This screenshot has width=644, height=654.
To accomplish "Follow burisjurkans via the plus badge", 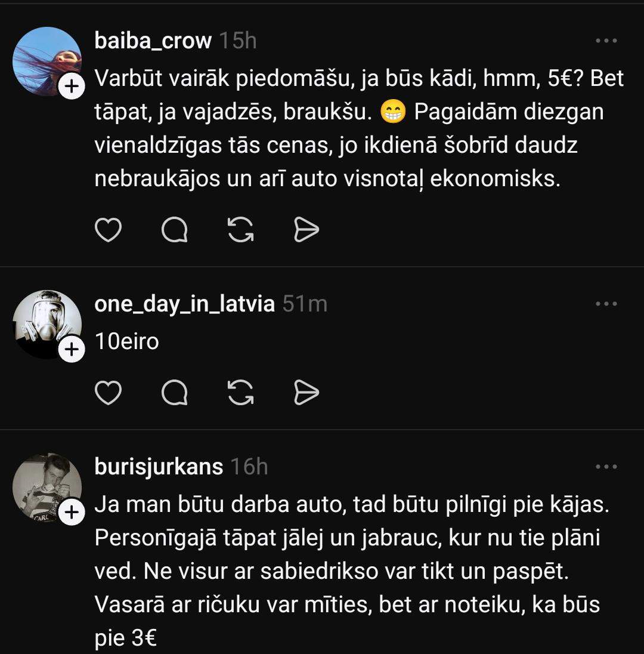I will pyautogui.click(x=72, y=513).
